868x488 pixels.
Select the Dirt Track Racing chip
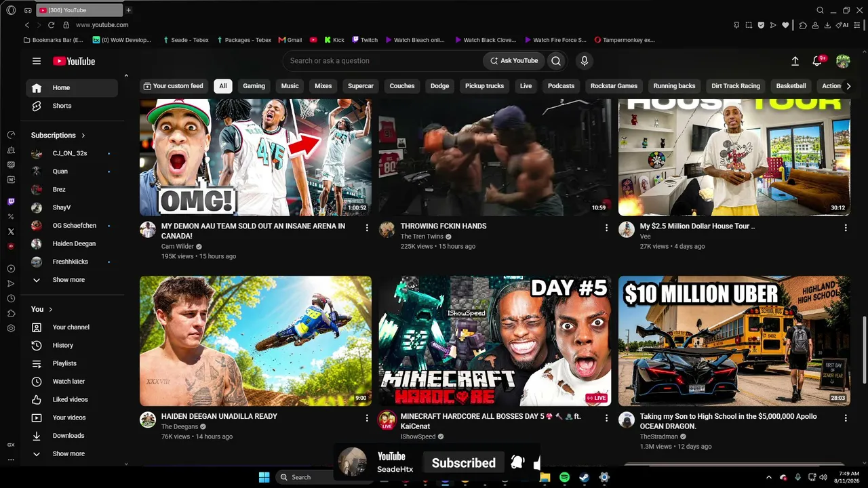[736, 86]
